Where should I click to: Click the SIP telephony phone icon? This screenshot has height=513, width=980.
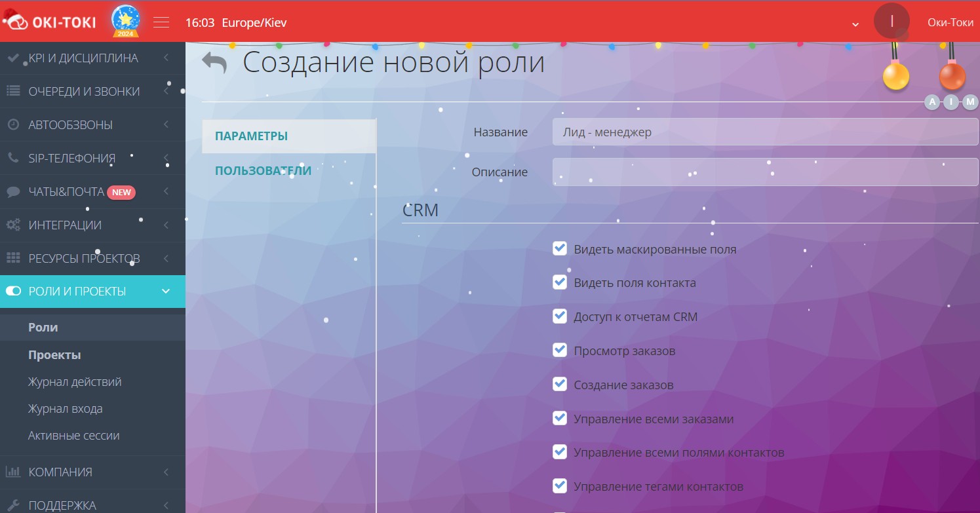(12, 158)
